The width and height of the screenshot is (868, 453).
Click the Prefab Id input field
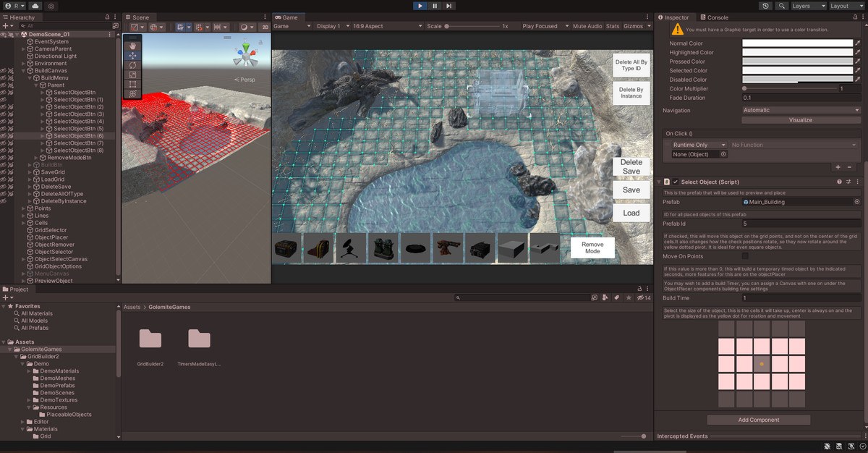[x=801, y=224]
